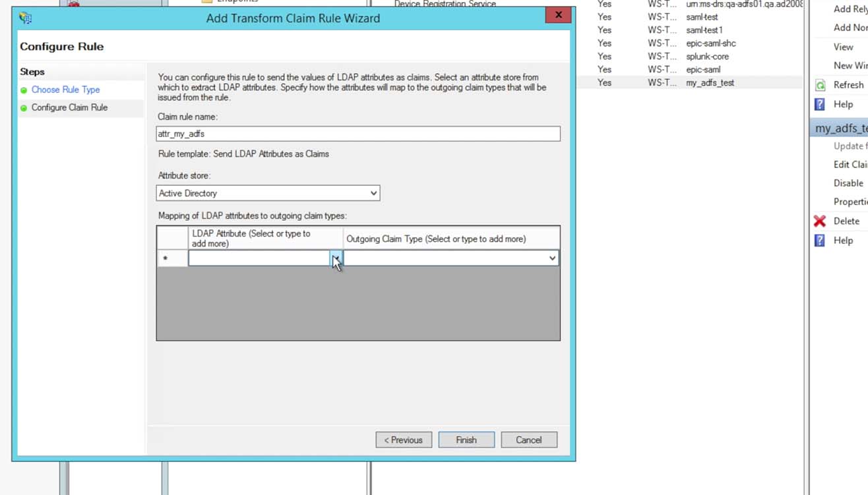
Task: Select the my_adfs_test relying party row
Action: coord(710,83)
